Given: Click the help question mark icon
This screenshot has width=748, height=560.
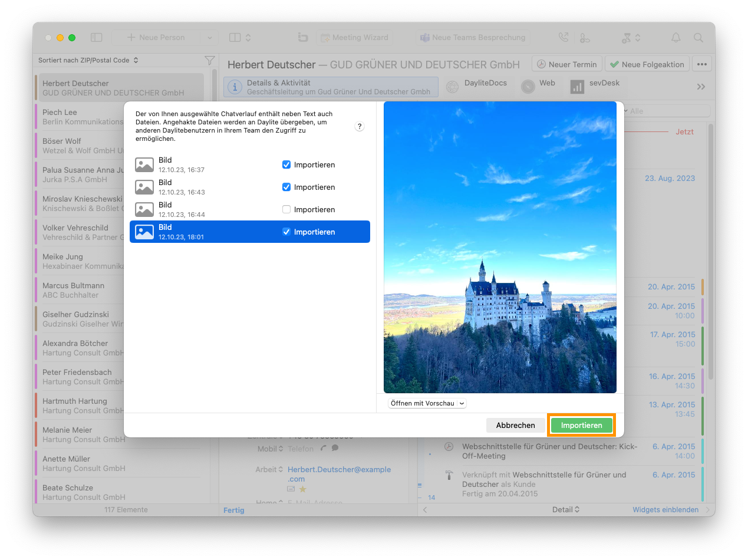Looking at the screenshot, I should (x=360, y=127).
